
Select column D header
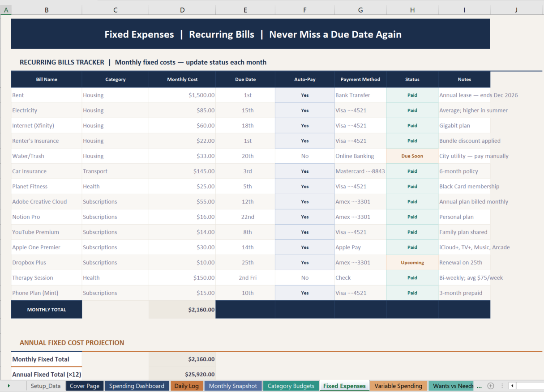tap(182, 9)
